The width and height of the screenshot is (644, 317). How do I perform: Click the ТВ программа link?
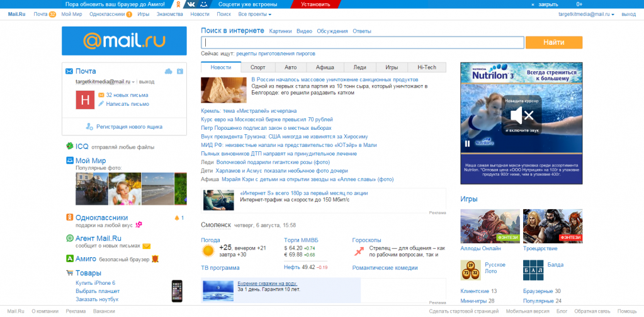(220, 268)
